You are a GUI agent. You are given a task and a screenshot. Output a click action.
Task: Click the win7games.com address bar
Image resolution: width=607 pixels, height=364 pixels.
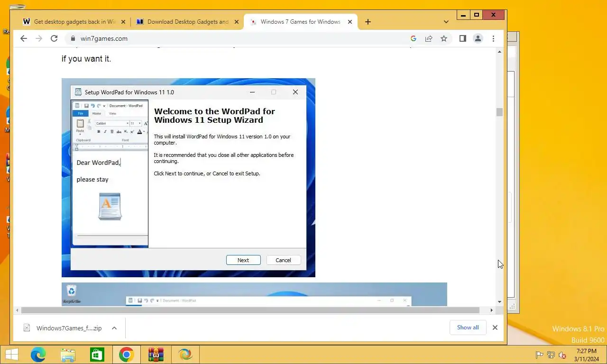point(237,38)
